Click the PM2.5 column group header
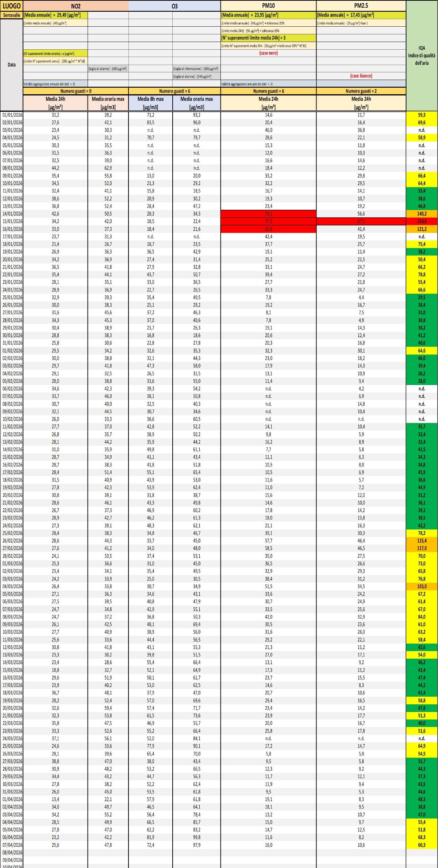This screenshot has width=438, height=868. [x=361, y=5]
